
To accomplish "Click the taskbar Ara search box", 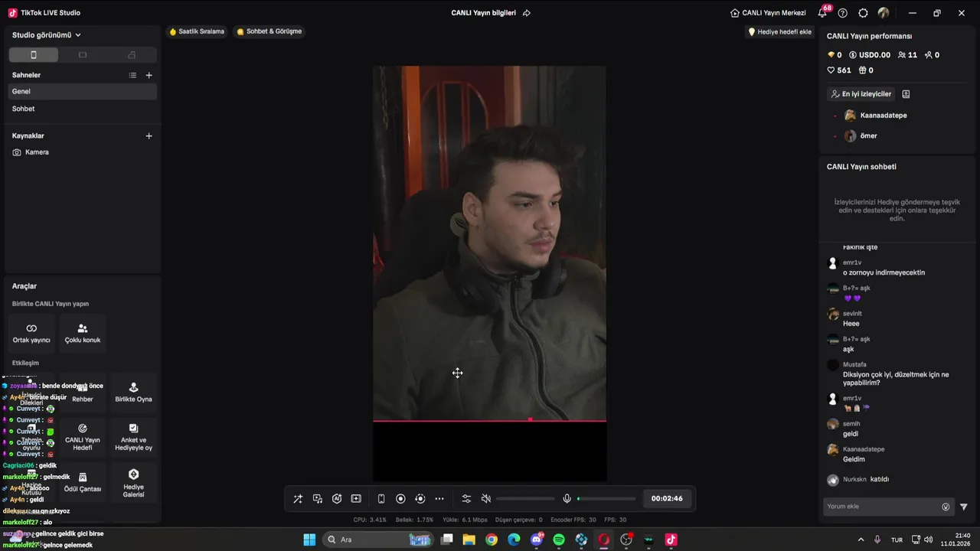I will 379,540.
